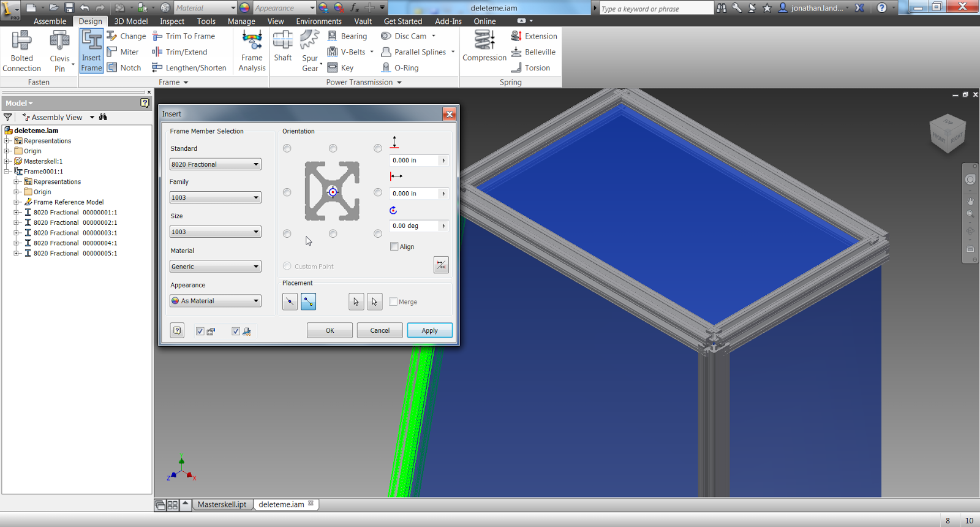Open the Lengthen/Shorten tool

point(189,68)
